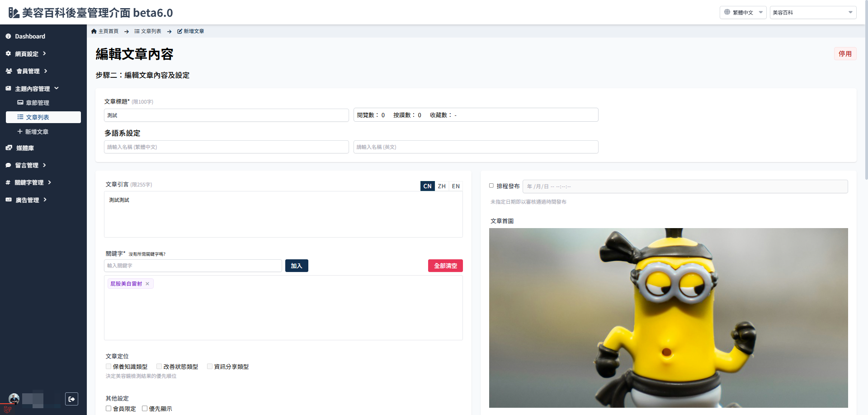Click the home icon in breadcrumb
Viewport: 868px width, 415px height.
pyautogui.click(x=94, y=31)
